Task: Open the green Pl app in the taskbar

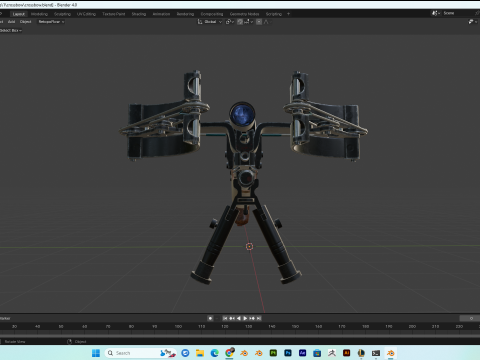Action: click(273, 353)
